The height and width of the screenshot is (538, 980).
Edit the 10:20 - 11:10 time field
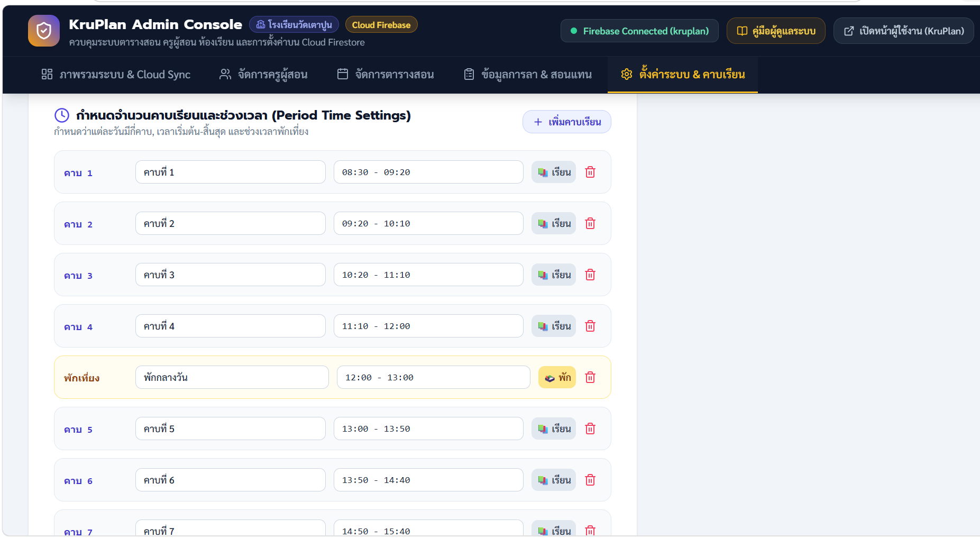pos(428,275)
